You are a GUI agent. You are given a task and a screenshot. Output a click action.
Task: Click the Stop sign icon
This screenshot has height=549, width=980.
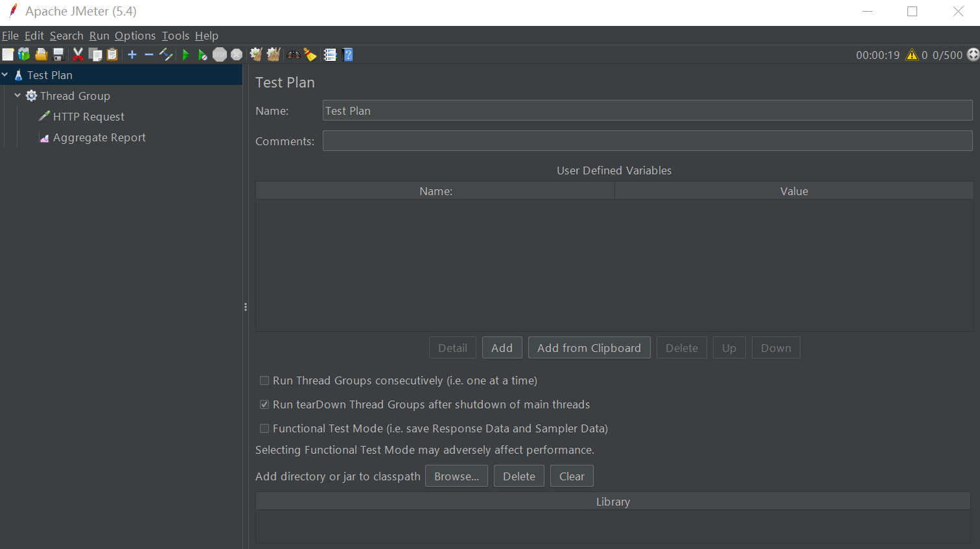pyautogui.click(x=220, y=54)
